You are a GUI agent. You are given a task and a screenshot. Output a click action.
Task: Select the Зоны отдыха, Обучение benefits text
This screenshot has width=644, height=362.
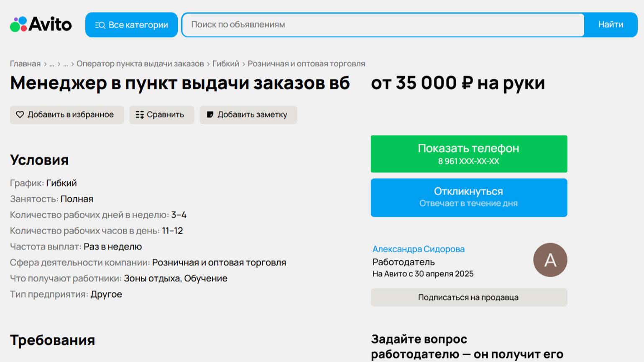(176, 278)
